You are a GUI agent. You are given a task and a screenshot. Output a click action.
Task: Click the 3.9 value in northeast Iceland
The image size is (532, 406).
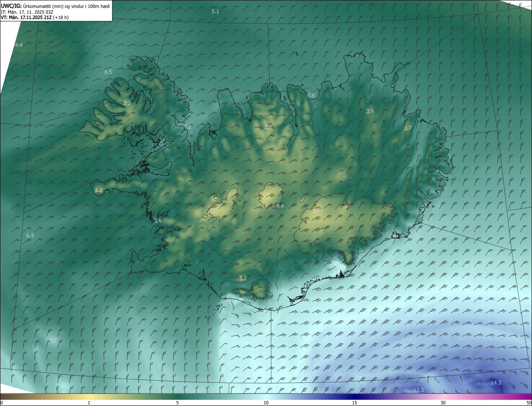[370, 111]
